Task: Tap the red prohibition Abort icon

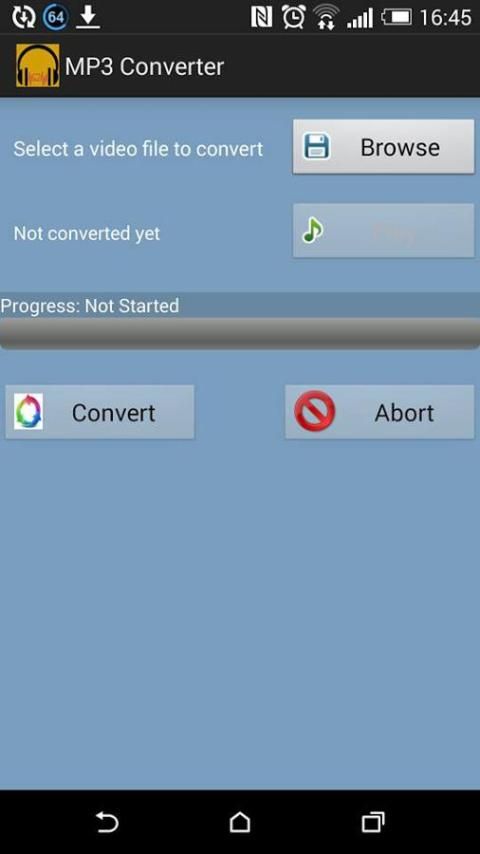Action: pos(315,411)
